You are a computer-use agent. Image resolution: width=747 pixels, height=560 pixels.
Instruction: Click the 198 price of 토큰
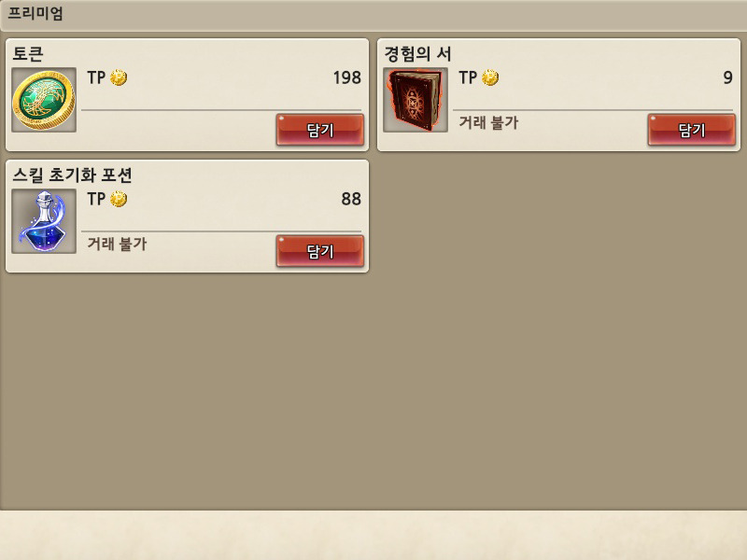click(x=346, y=77)
